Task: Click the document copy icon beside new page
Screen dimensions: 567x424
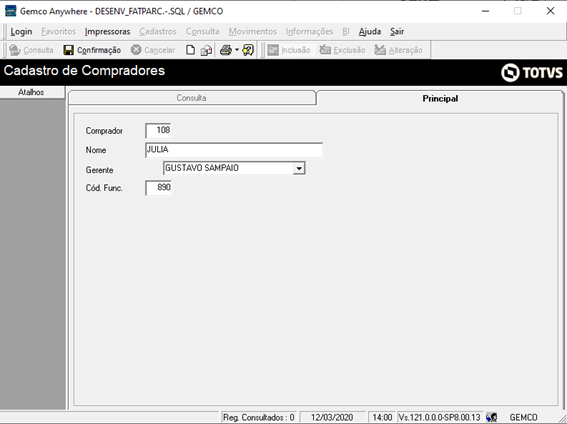Action: point(206,50)
